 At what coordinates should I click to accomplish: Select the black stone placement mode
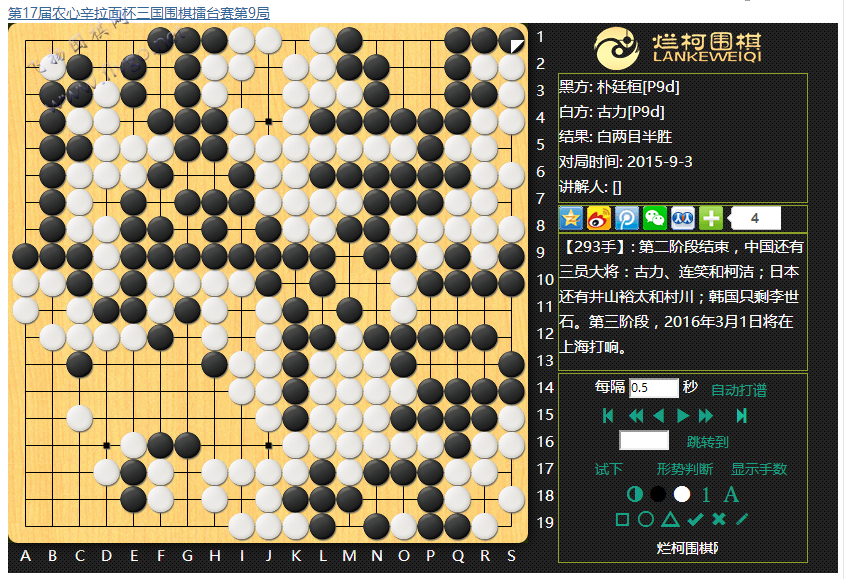tap(658, 494)
